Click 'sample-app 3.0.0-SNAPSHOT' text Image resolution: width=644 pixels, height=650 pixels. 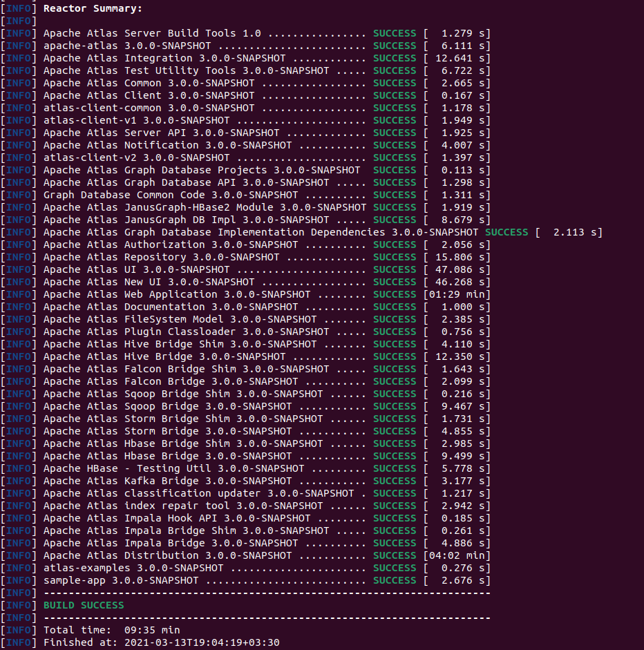(x=121, y=580)
